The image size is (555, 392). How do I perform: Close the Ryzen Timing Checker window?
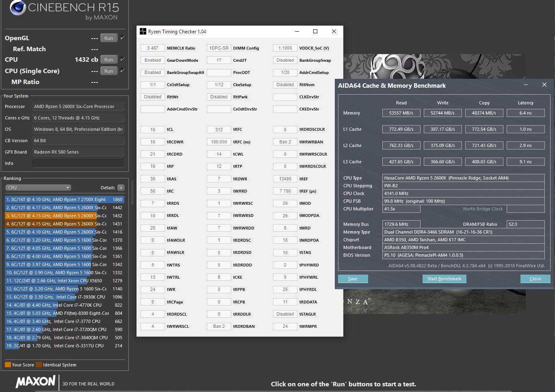coord(334,31)
